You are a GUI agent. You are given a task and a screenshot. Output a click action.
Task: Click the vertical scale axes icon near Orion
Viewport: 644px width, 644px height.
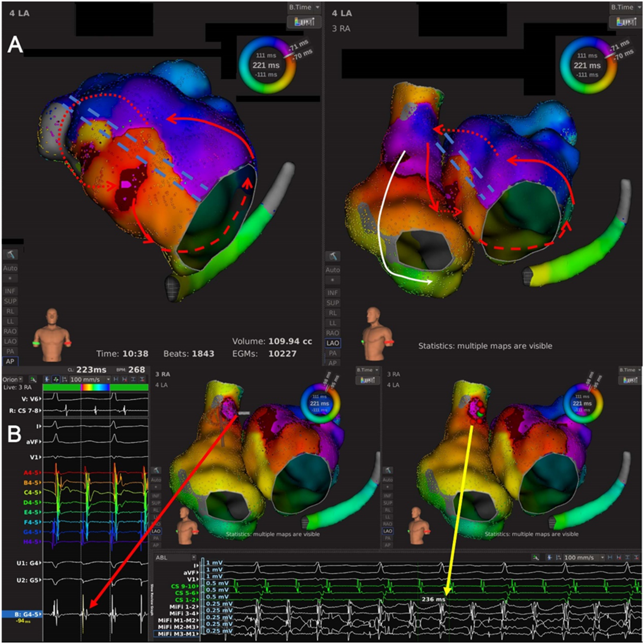(65, 379)
